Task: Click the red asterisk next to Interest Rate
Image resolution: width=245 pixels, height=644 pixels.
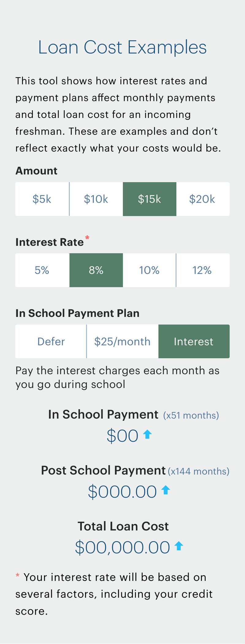Action: 87,237
